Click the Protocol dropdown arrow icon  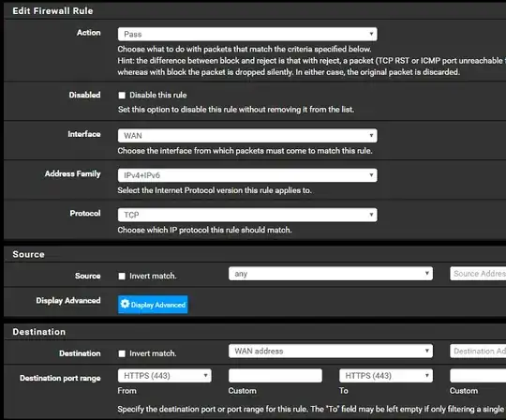click(x=371, y=215)
